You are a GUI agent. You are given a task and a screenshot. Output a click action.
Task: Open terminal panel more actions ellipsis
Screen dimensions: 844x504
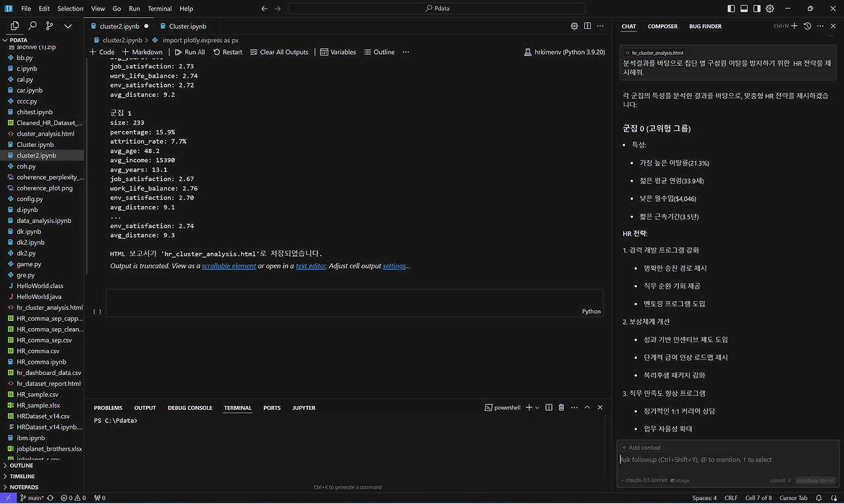click(574, 408)
